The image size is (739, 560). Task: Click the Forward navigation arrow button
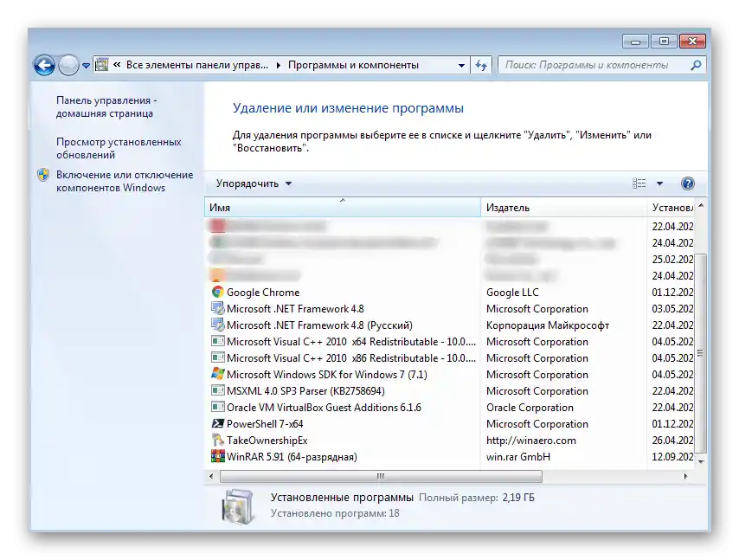click(69, 65)
